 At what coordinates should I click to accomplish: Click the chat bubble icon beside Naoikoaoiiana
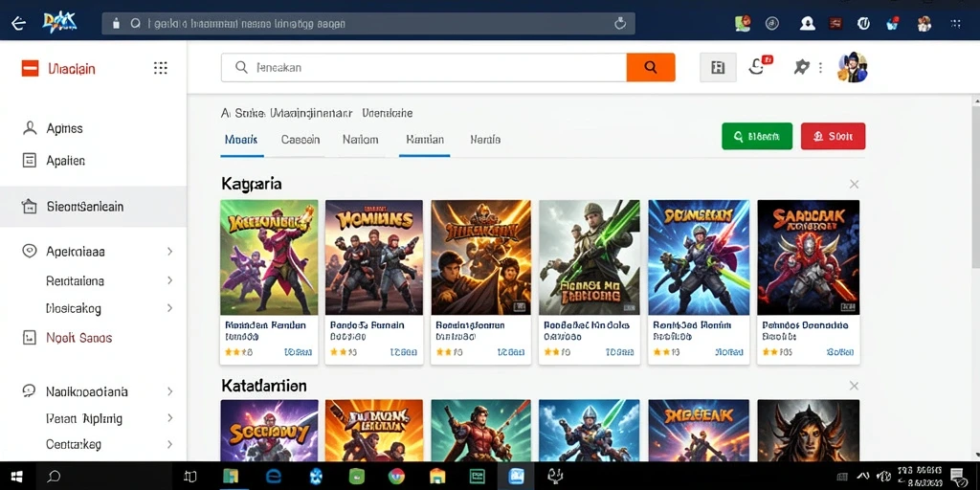click(29, 391)
